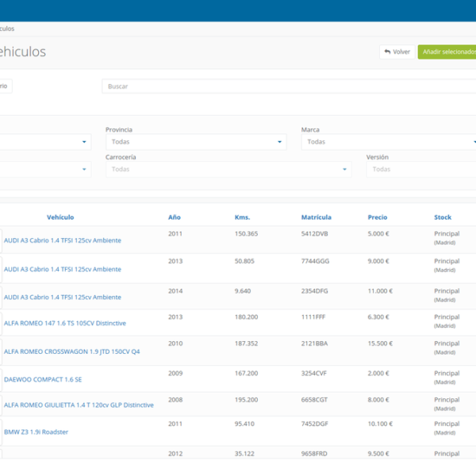Open AUDI A3 Cabrio with plate 7744GGG
476x476 pixels.
tap(63, 270)
